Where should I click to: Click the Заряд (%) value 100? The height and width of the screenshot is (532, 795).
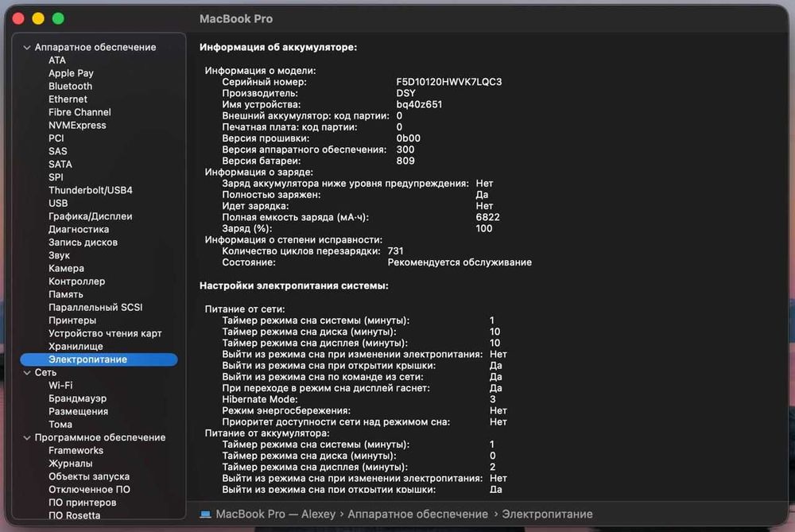click(x=484, y=229)
